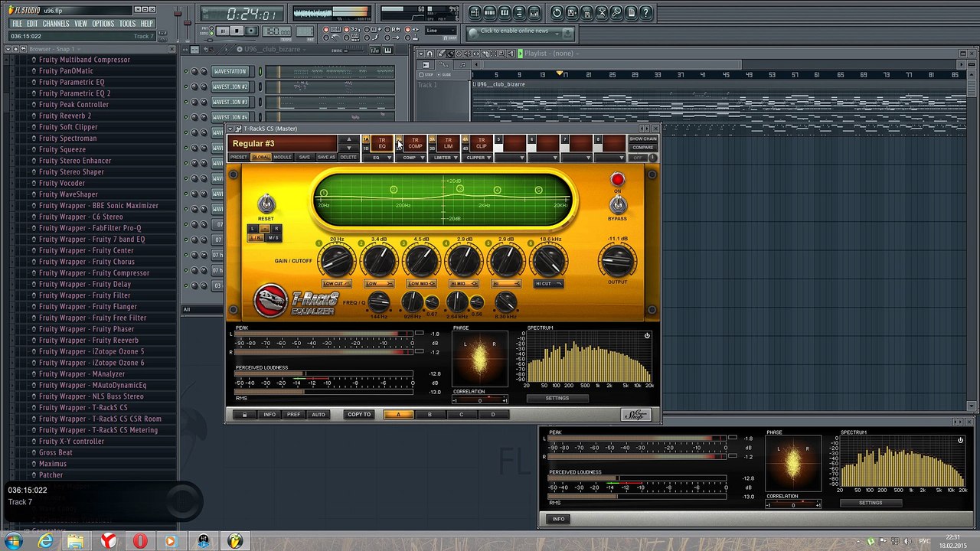Select the TR LIM module slot

click(x=448, y=143)
